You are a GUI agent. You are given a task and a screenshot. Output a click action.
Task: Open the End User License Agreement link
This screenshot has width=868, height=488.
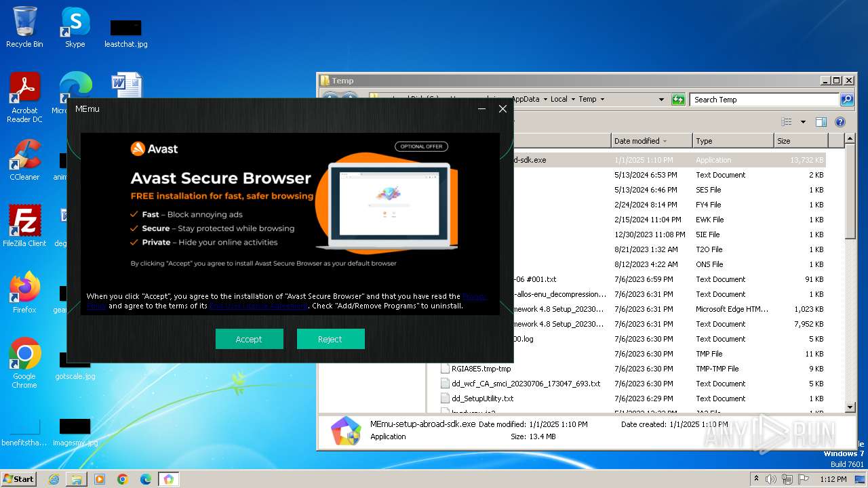coord(258,306)
